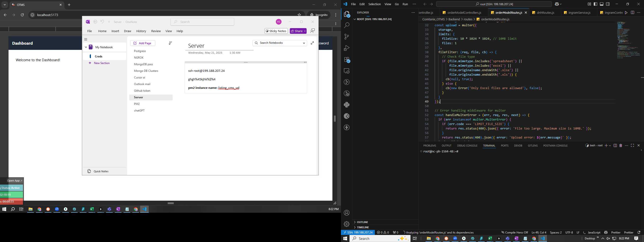Viewport: 644px width, 242px height.
Task: Click Run Code play icon in editor toolbar
Action: (626, 13)
